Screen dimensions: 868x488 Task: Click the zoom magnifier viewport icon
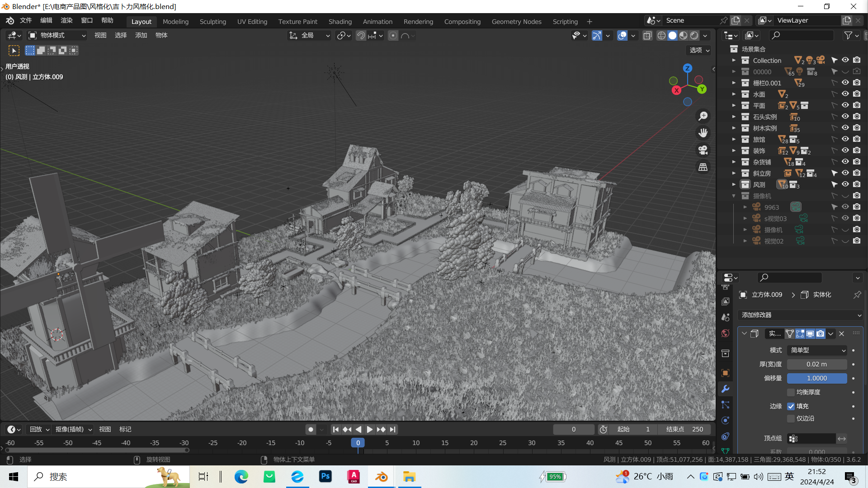pos(703,116)
